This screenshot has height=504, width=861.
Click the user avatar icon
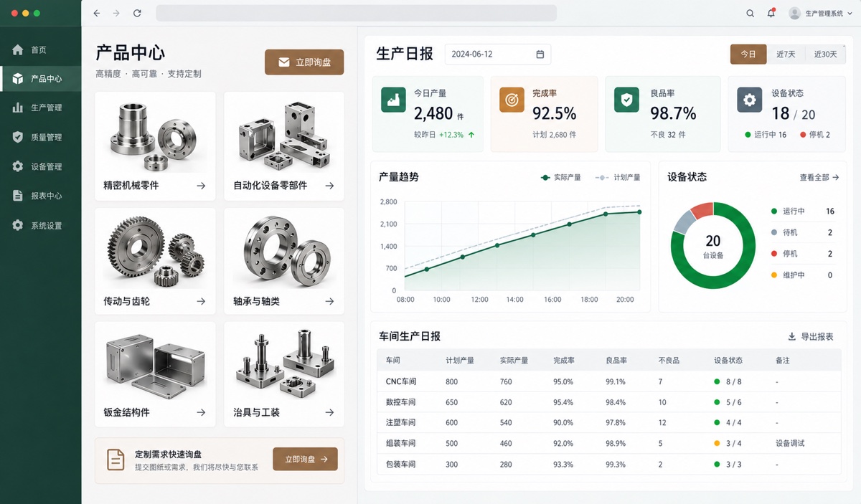[x=794, y=13]
